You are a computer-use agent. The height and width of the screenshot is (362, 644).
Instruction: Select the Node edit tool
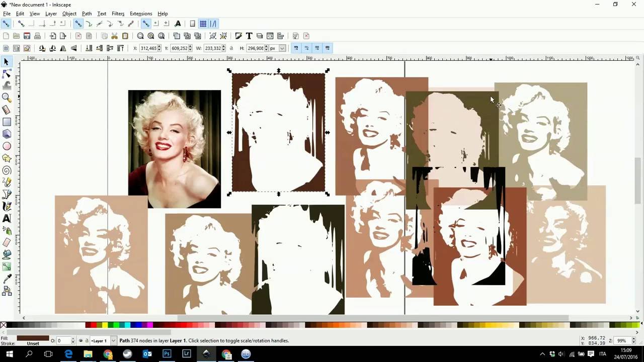pos(7,73)
